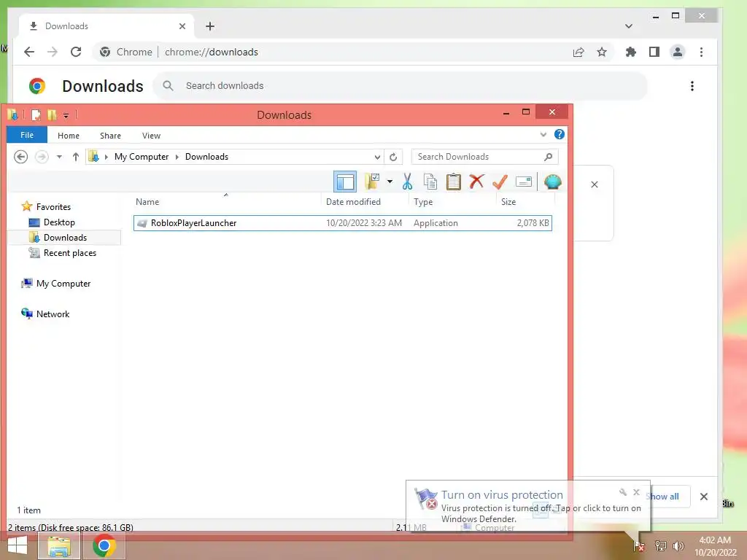Viewport: 747px width, 560px height.
Task: Open the Home ribbon tab
Action: pos(69,136)
